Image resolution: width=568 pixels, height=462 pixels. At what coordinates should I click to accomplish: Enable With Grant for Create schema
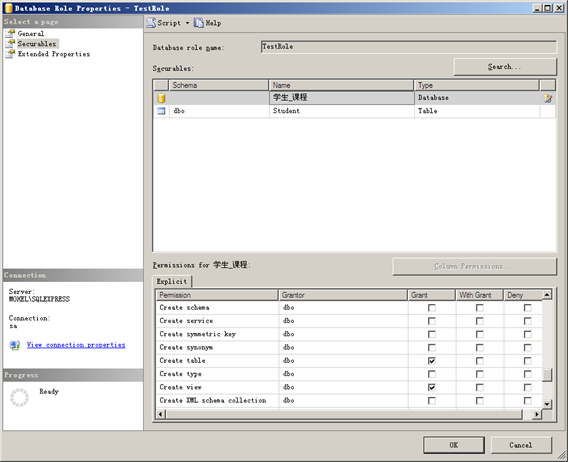pos(480,308)
